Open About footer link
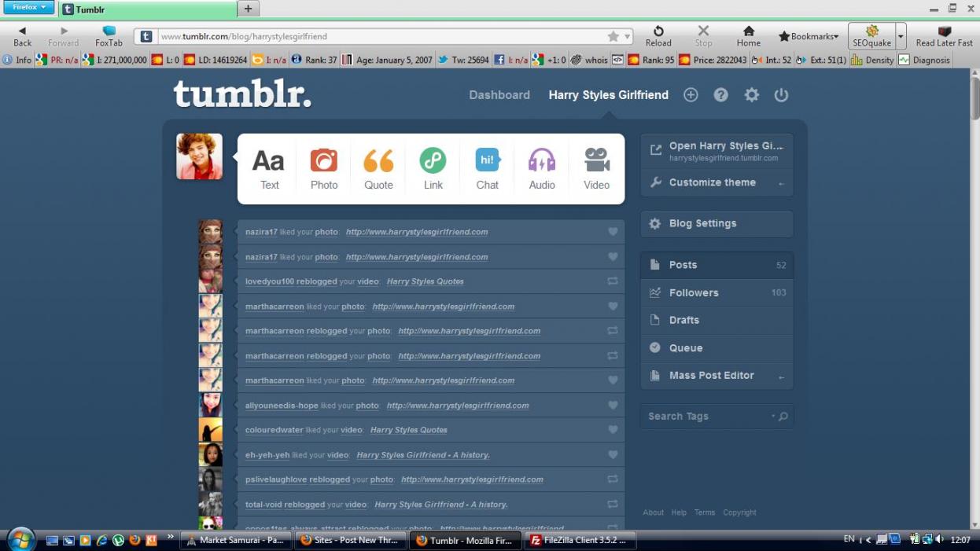This screenshot has width=980, height=551. [x=653, y=512]
